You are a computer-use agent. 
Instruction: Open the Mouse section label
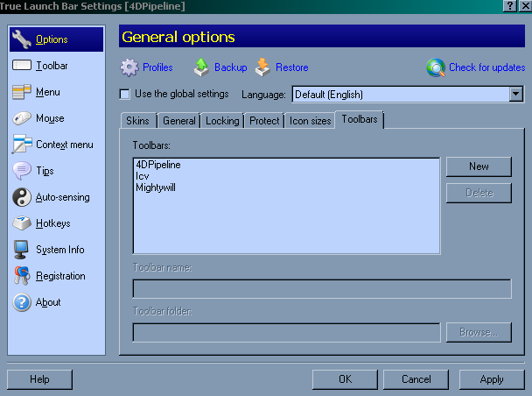coord(50,118)
